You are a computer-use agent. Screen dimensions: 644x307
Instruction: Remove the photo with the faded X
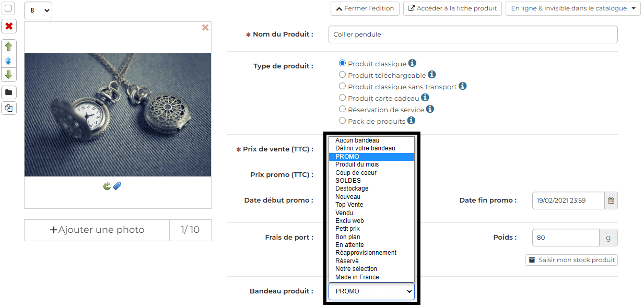pyautogui.click(x=205, y=28)
